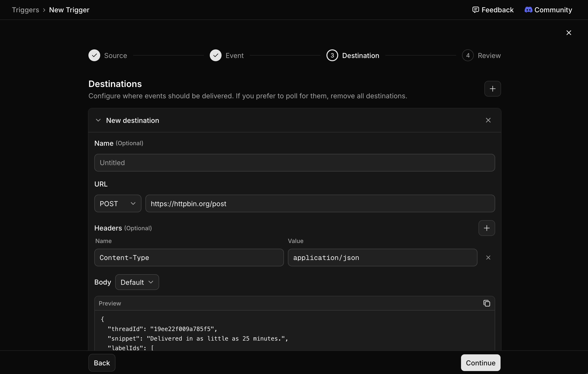Delete the Content-Type header row
The height and width of the screenshot is (374, 588).
(488, 258)
